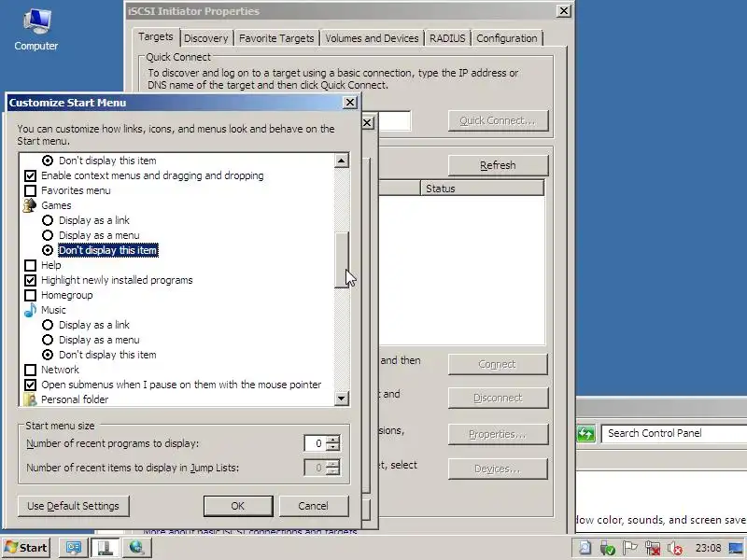This screenshot has width=747, height=560.
Task: Close the partially hidden dialog behind Customize Start Menu
Action: [367, 123]
